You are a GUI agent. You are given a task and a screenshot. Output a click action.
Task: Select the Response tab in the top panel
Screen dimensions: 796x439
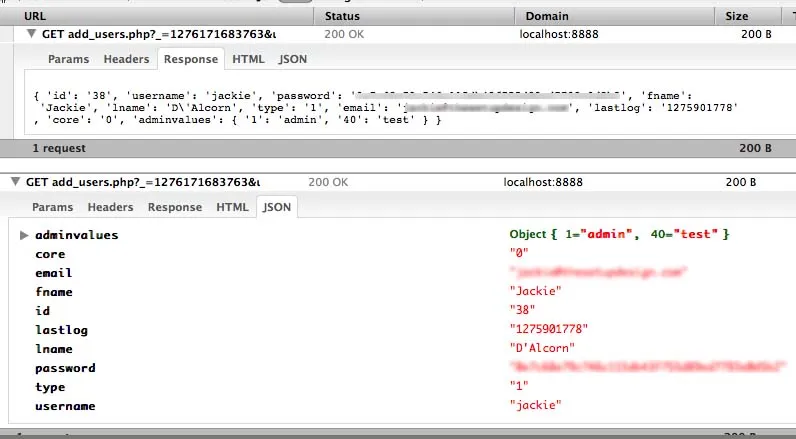coord(191,59)
